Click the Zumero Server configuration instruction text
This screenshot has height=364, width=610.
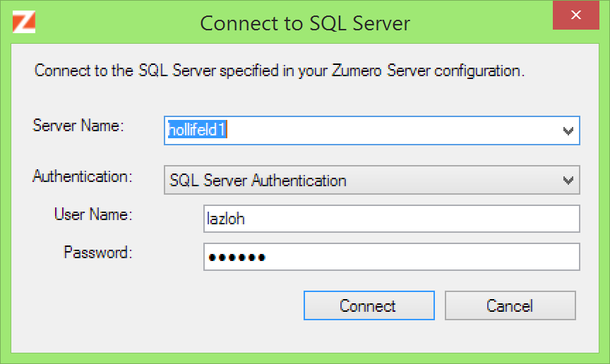click(x=279, y=71)
